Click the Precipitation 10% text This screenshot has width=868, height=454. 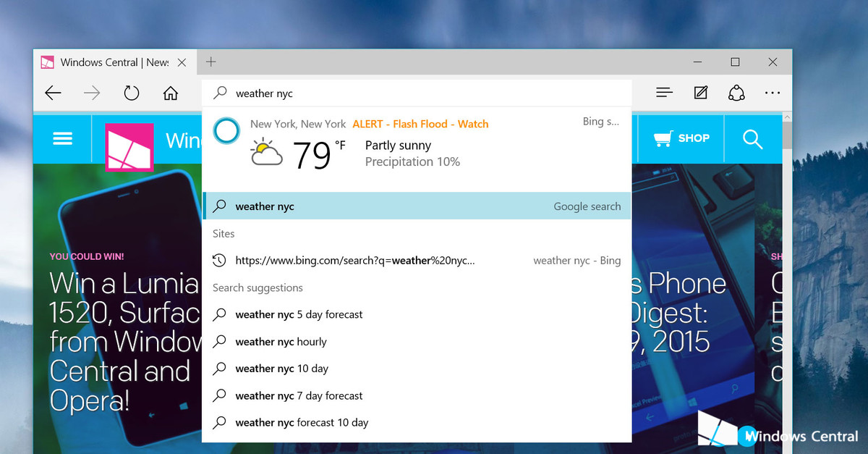413,162
